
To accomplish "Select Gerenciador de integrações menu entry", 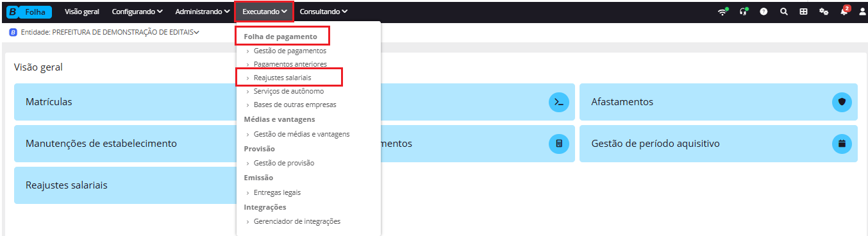I will pyautogui.click(x=297, y=221).
